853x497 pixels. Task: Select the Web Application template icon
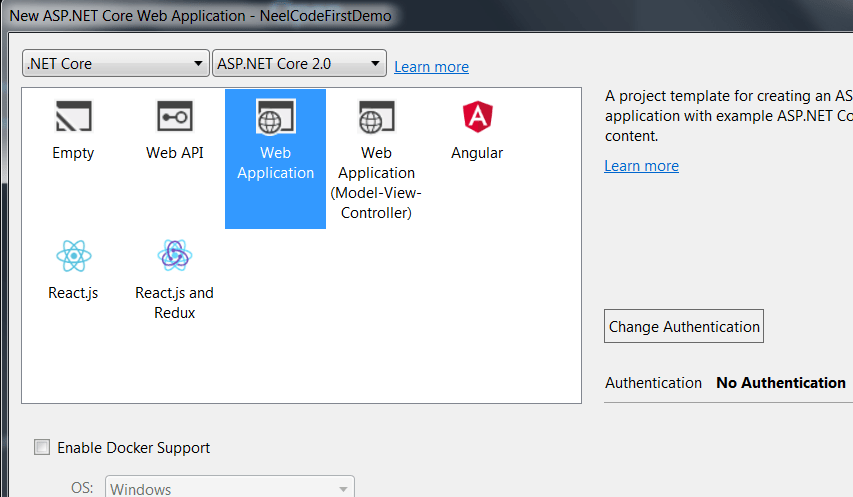pos(275,117)
